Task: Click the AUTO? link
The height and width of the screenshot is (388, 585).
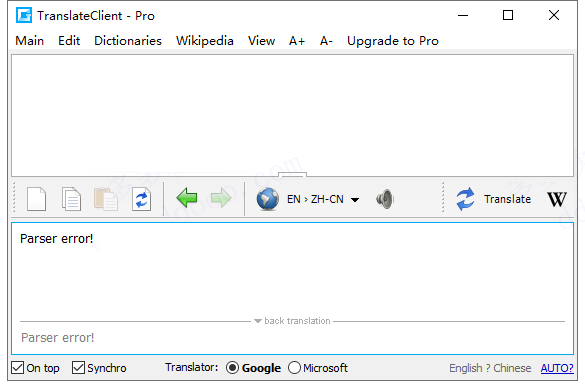Action: pyautogui.click(x=557, y=368)
